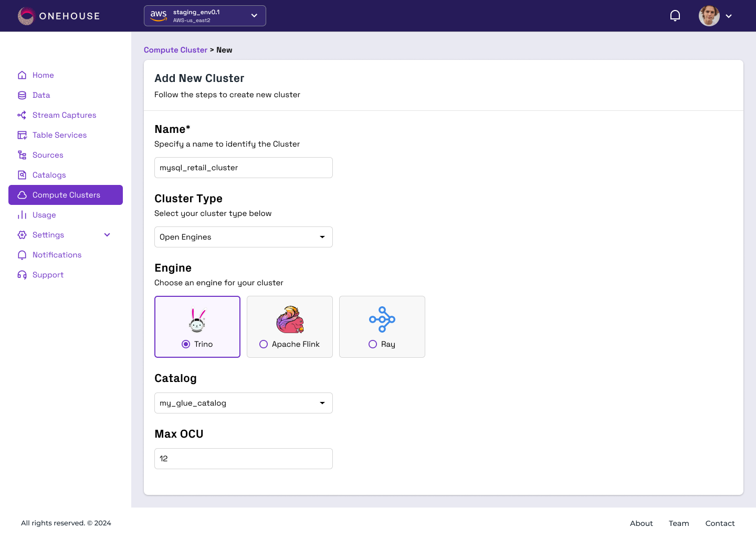
Task: Click the Stream Captures sidebar icon
Action: (22, 115)
